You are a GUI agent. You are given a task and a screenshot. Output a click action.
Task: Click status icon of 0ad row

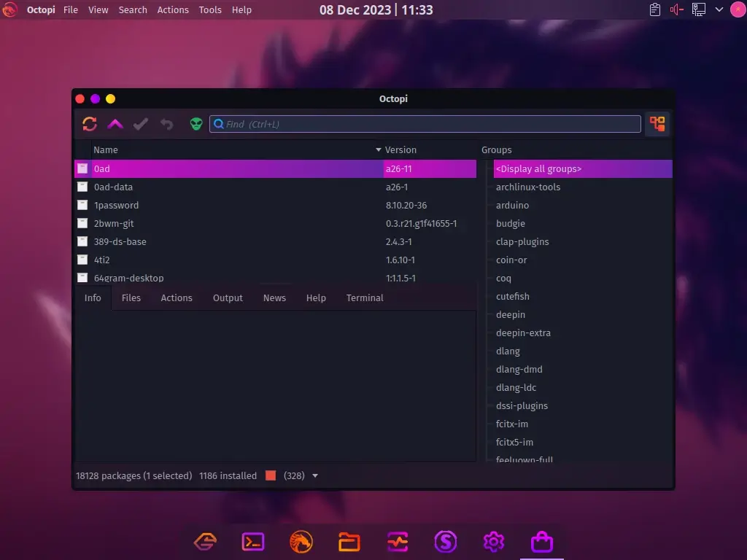point(82,168)
